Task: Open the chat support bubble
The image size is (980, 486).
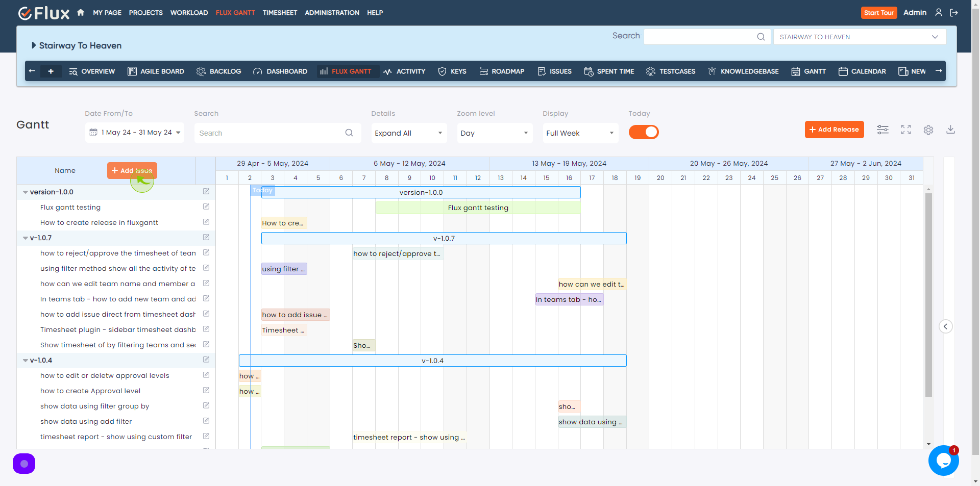Action: click(x=943, y=461)
